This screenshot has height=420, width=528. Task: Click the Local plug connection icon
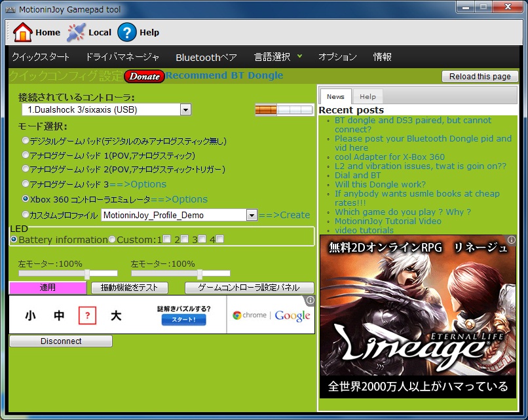[76, 32]
